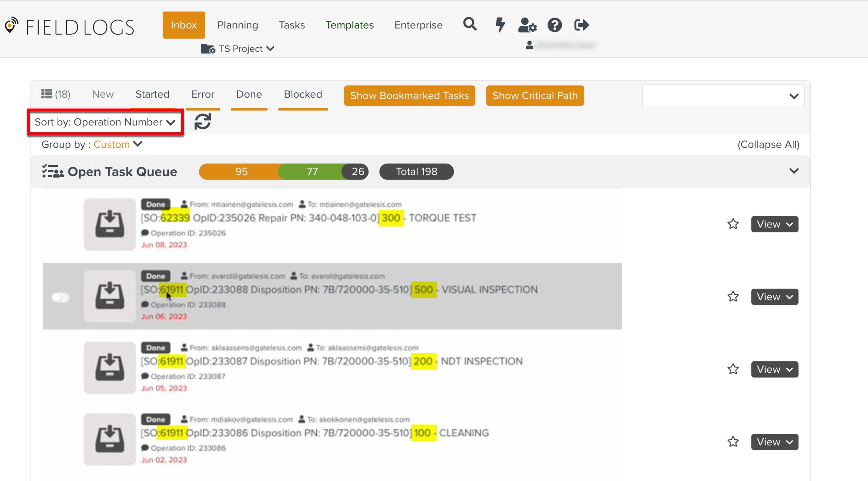Refresh the task list
The width and height of the screenshot is (868, 481).
pos(202,122)
